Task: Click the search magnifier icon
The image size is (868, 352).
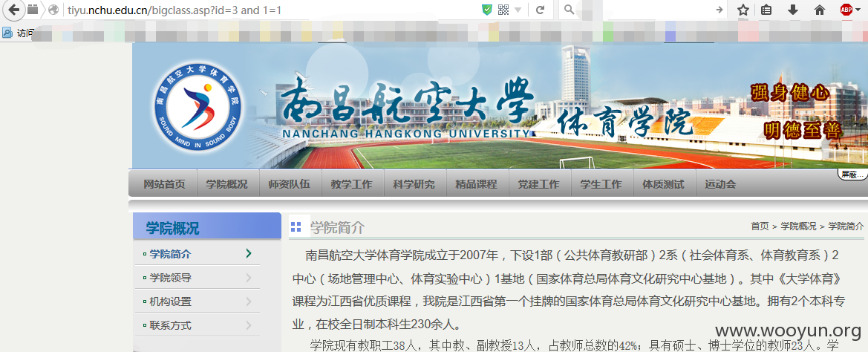Action: tap(569, 10)
